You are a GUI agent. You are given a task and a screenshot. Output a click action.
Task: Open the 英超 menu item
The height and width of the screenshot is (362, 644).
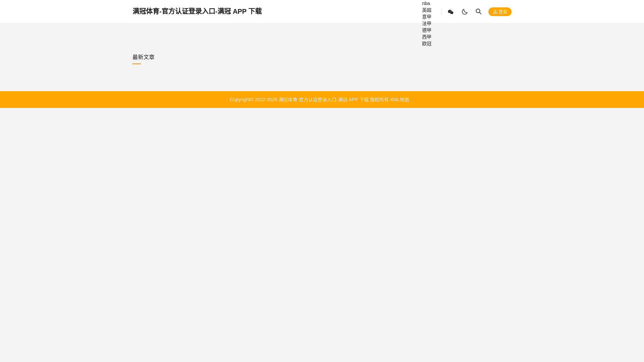pos(427,10)
